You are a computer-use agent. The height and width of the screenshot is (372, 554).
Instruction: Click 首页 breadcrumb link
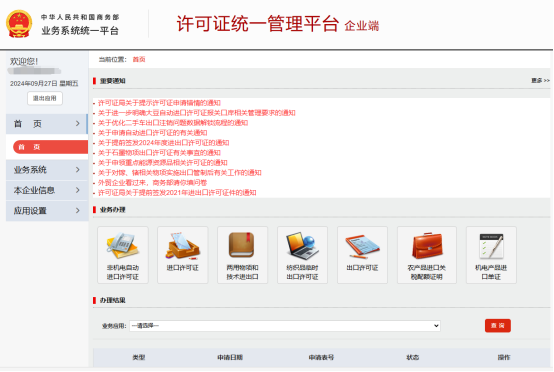click(x=139, y=59)
